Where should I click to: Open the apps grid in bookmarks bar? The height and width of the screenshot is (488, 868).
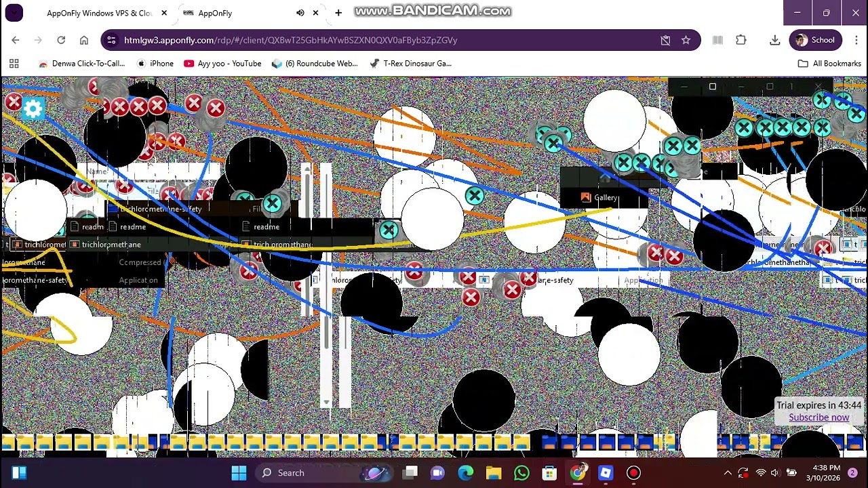click(14, 64)
